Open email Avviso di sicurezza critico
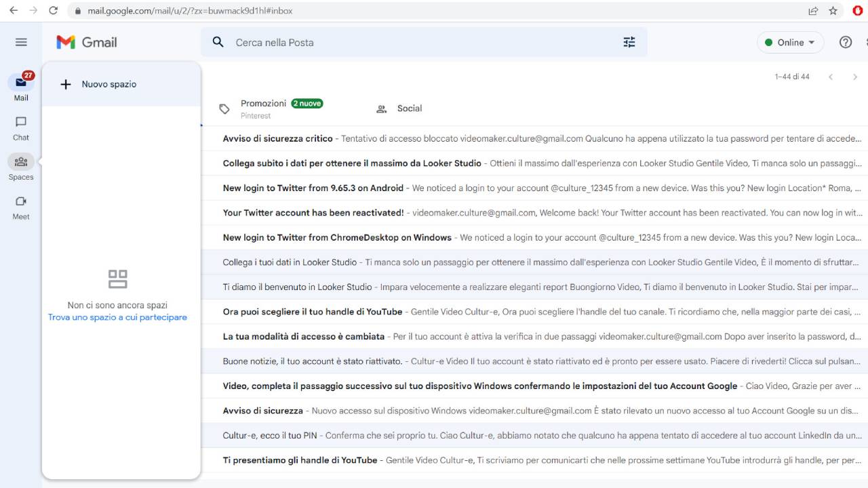Screen dimensions: 868x488 pos(534,138)
